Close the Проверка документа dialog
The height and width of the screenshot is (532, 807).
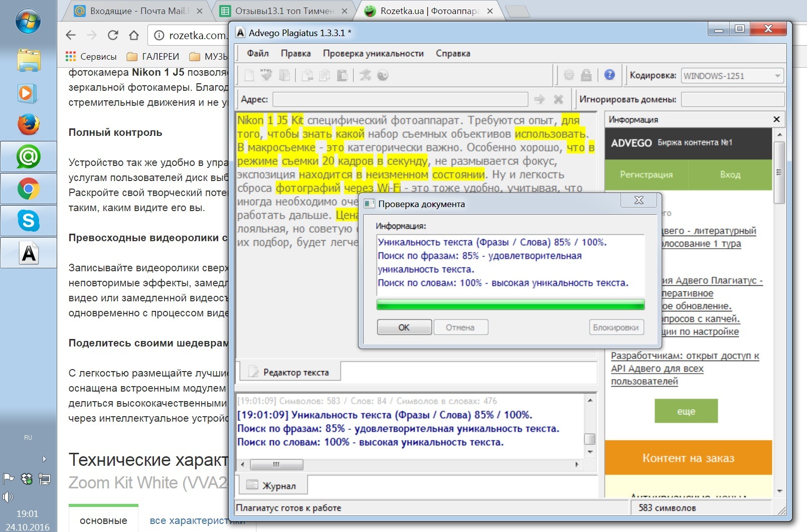pyautogui.click(x=638, y=200)
